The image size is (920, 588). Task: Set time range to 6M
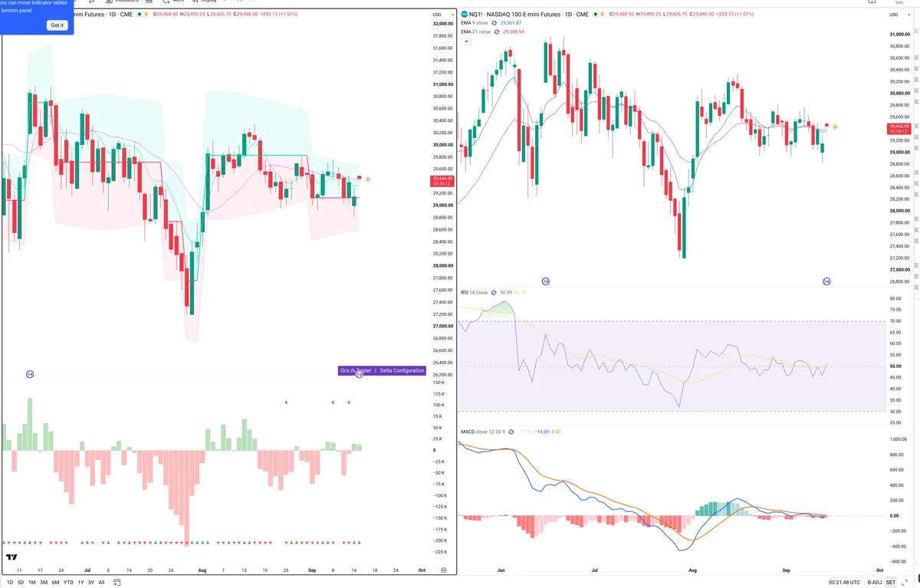(55, 583)
